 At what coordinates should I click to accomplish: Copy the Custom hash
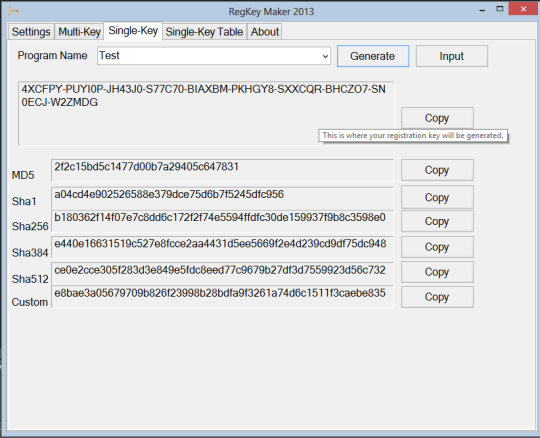437,297
